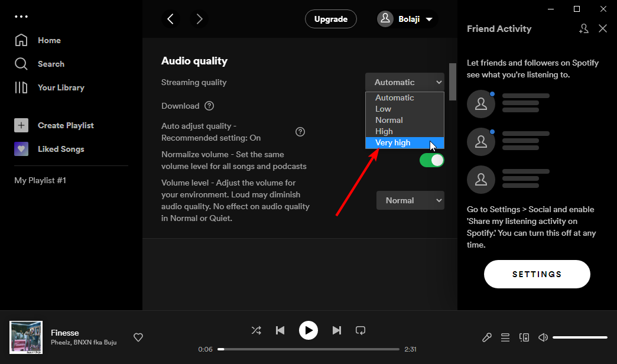Navigate back with the left arrow
The image size is (617, 364).
[170, 19]
